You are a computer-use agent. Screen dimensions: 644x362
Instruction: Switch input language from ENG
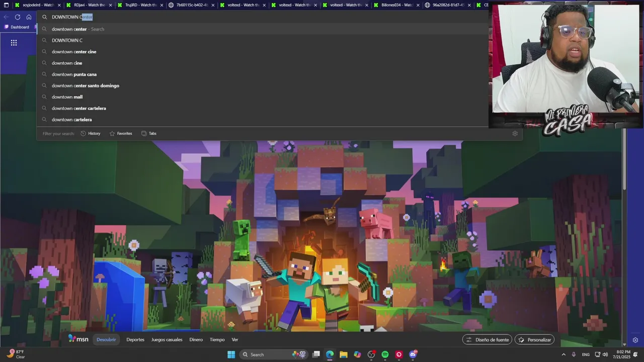pos(586,354)
